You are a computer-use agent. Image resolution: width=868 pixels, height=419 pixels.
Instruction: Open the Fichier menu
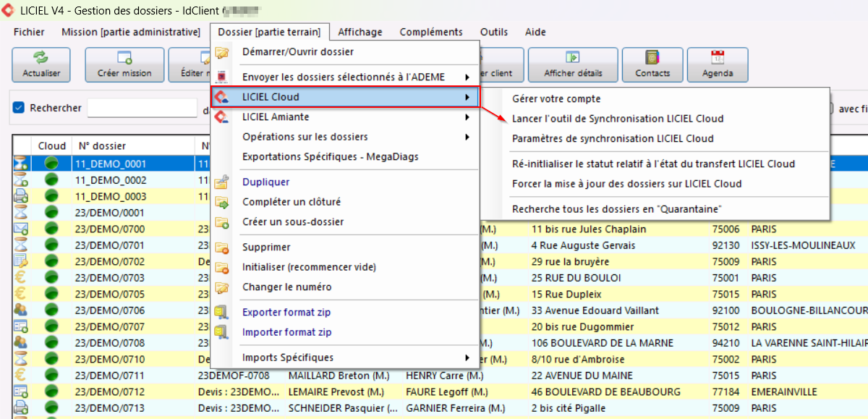pos(29,32)
